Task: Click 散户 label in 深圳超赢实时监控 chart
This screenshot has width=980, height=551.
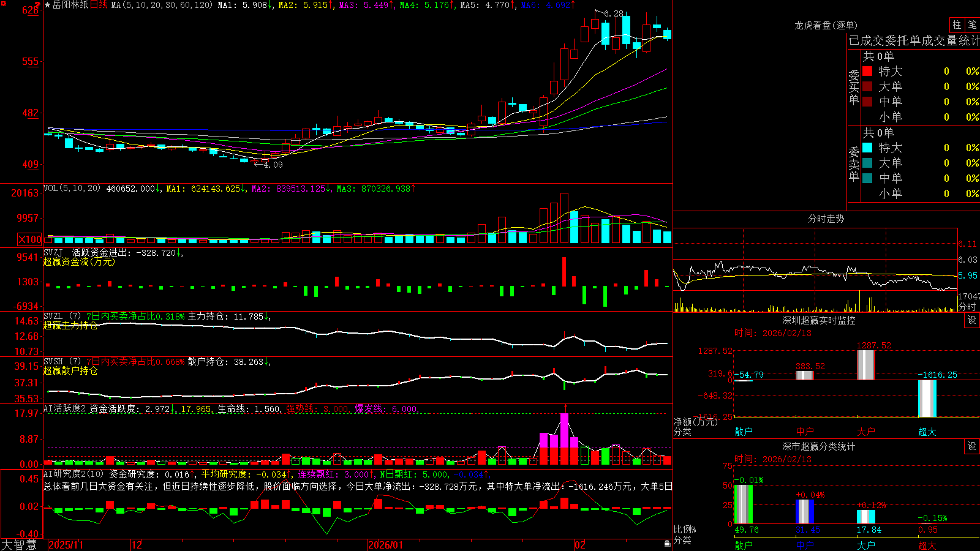Action: (744, 432)
